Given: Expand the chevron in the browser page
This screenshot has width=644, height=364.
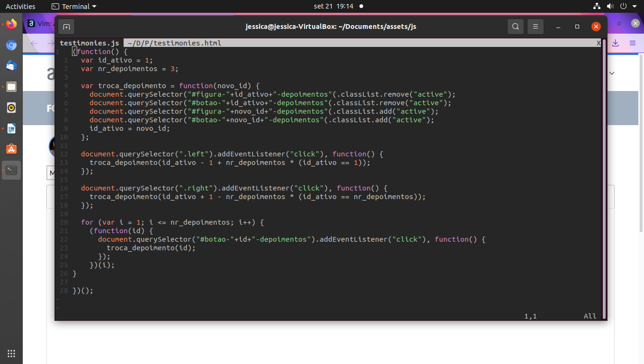Looking at the screenshot, I should (x=612, y=73).
